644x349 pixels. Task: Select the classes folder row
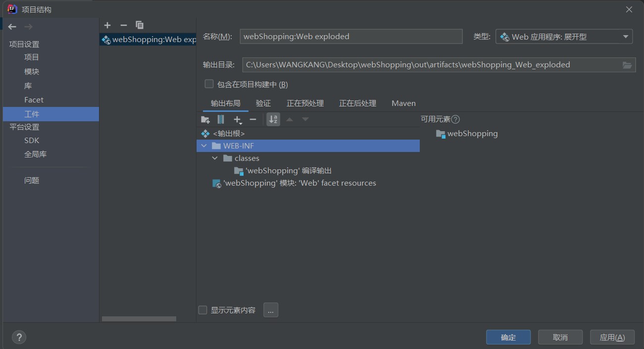tap(308, 158)
